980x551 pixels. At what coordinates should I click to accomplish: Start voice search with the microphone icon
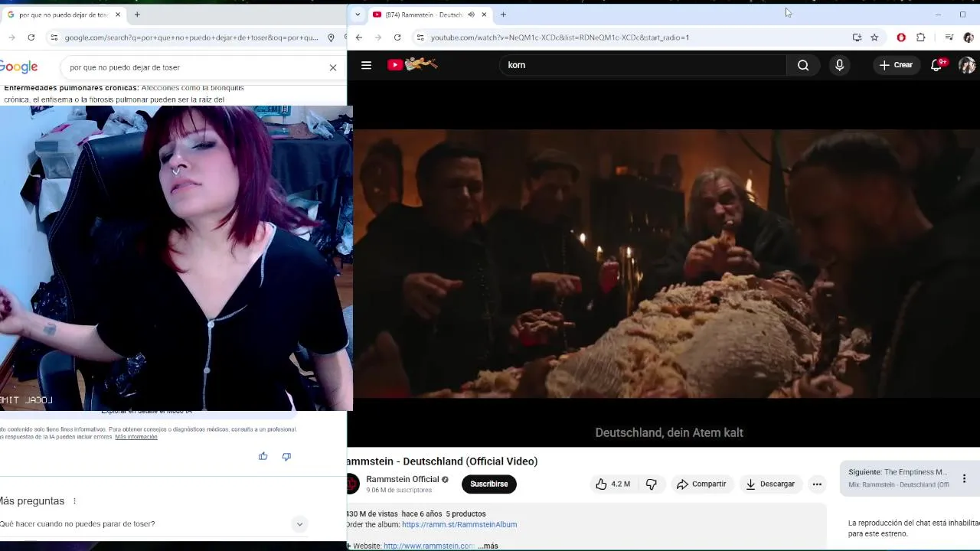(x=839, y=65)
